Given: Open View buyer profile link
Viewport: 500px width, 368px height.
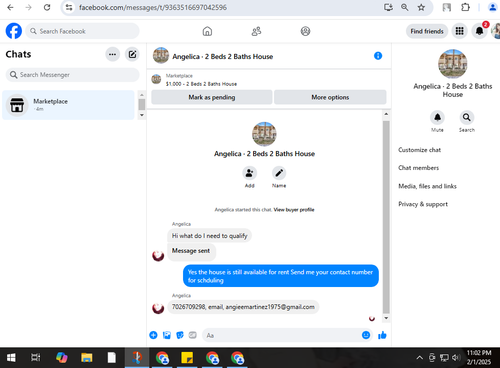Looking at the screenshot, I should [x=294, y=210].
